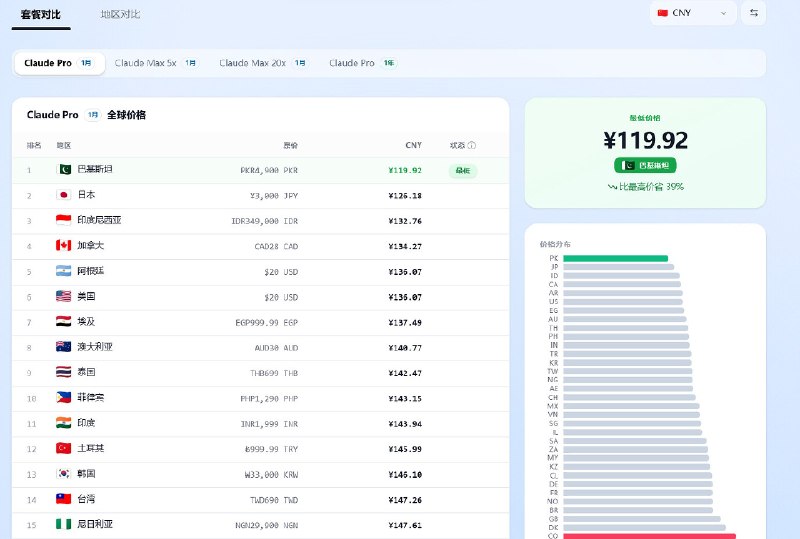Click the EGP999.99 EGP original price

tap(266, 323)
